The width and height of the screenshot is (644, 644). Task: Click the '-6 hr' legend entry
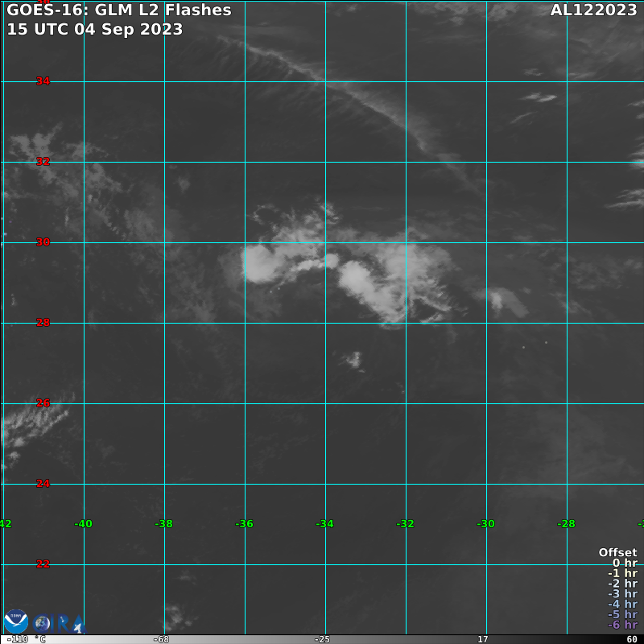(622, 625)
